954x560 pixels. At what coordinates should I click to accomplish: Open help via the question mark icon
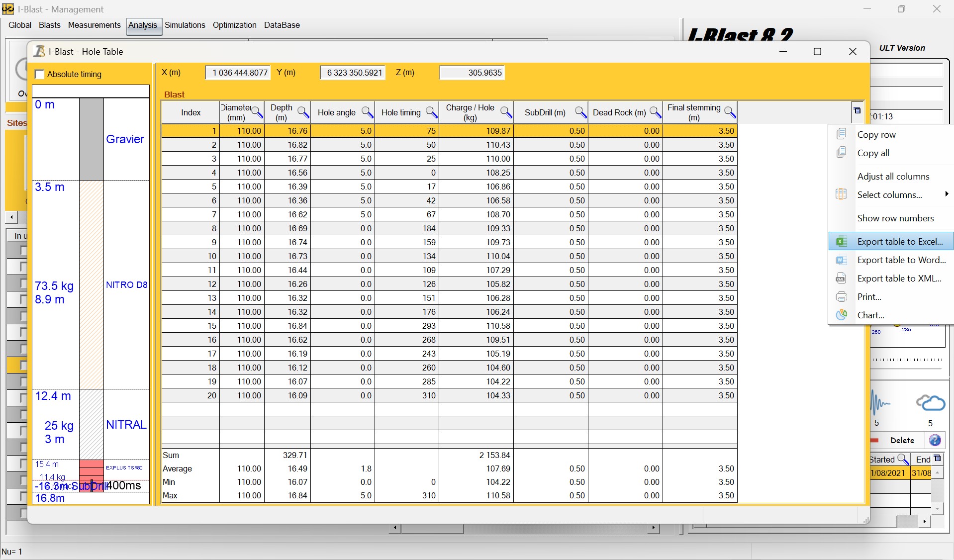click(x=935, y=441)
